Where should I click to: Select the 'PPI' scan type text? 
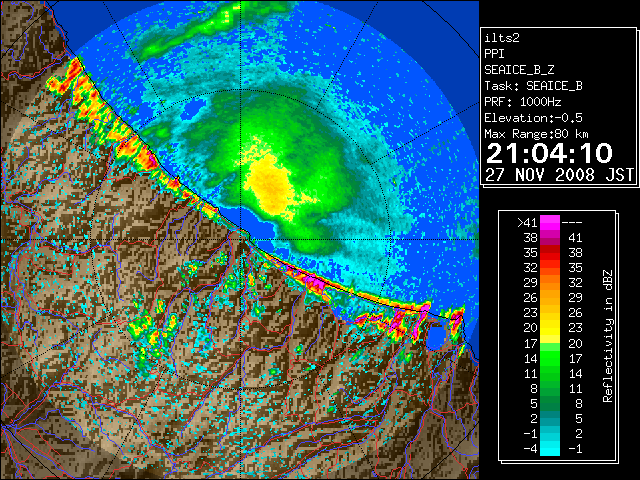point(494,54)
